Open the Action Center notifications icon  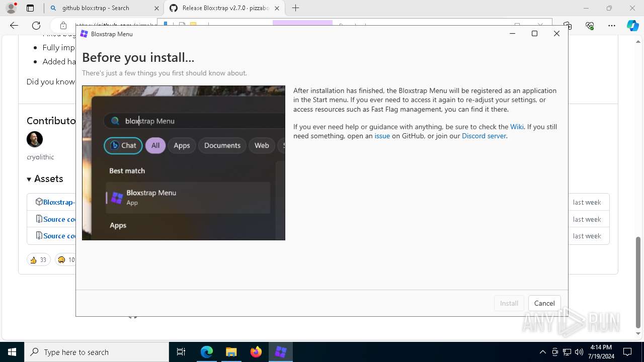point(627,352)
